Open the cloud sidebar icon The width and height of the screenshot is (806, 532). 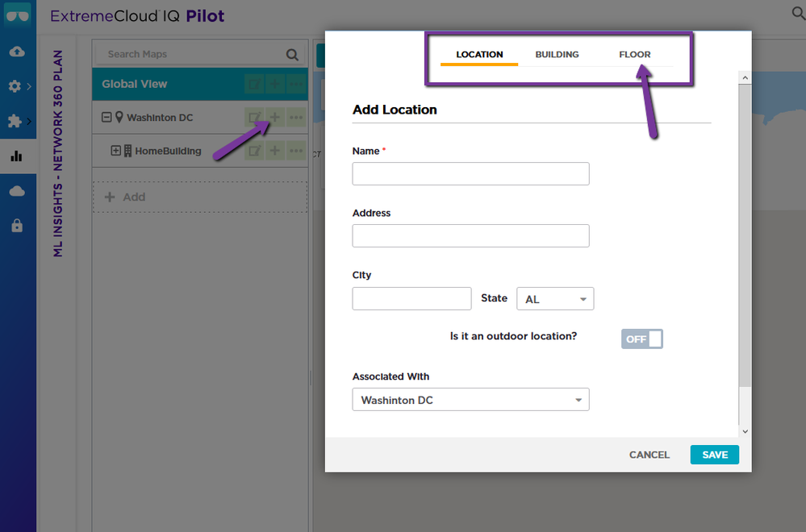17,192
